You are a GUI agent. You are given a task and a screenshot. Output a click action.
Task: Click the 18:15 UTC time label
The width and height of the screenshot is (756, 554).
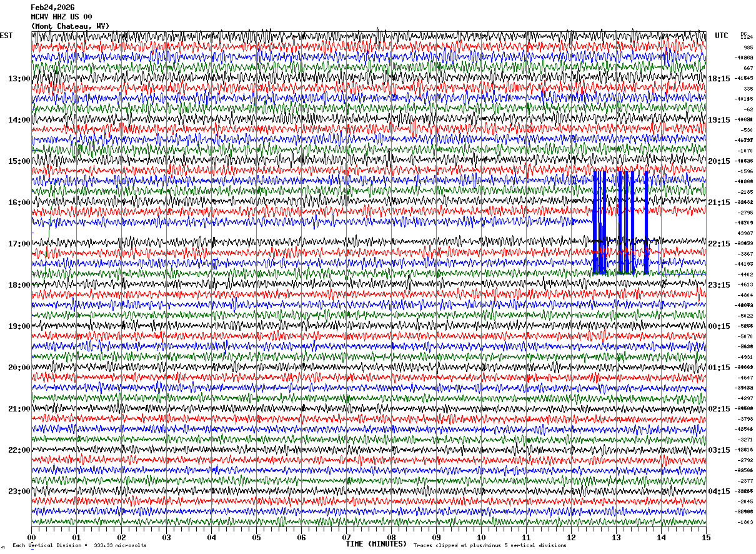(x=719, y=79)
